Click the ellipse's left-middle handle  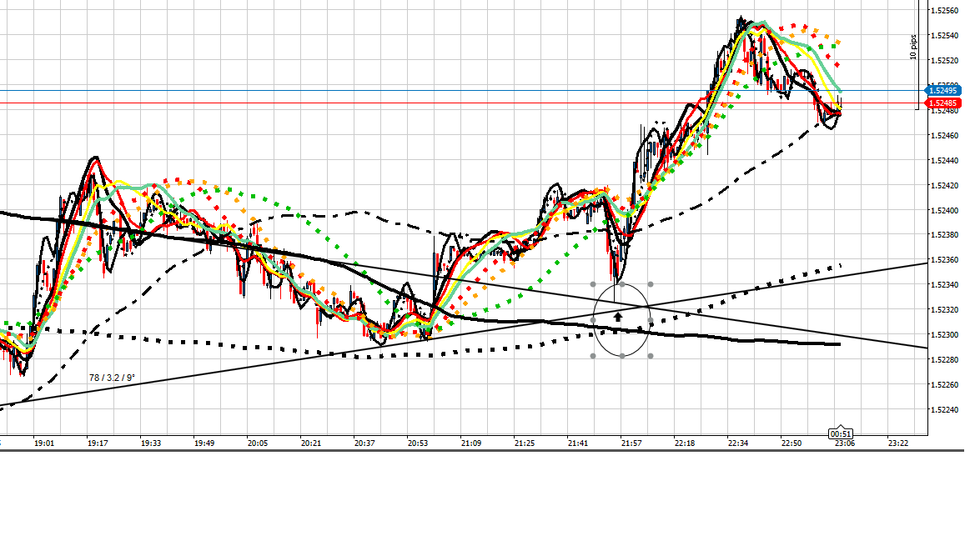(x=593, y=320)
